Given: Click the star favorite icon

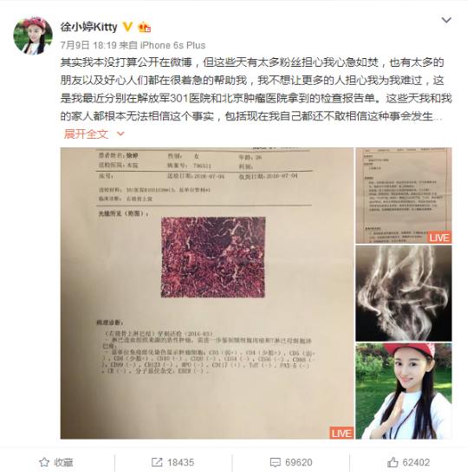Looking at the screenshot, I should (x=44, y=462).
